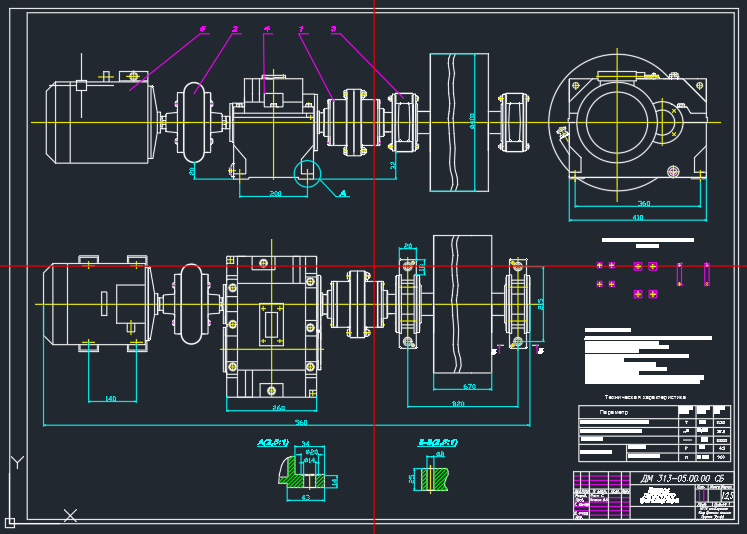Select the large circular flange in the side view

point(617,122)
